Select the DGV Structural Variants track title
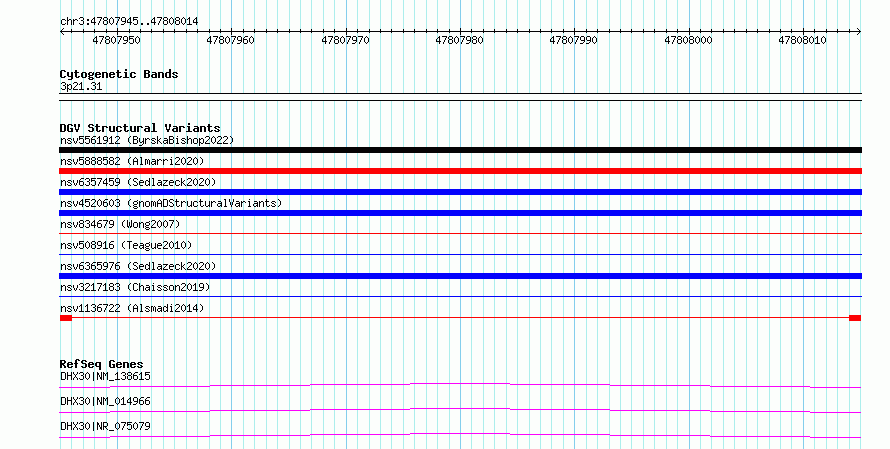890x449 pixels. [x=140, y=128]
